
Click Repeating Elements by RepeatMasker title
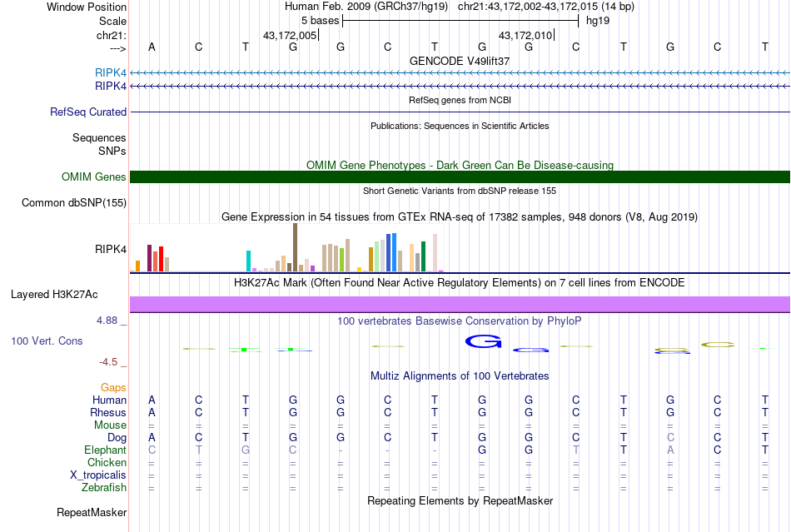tap(460, 500)
